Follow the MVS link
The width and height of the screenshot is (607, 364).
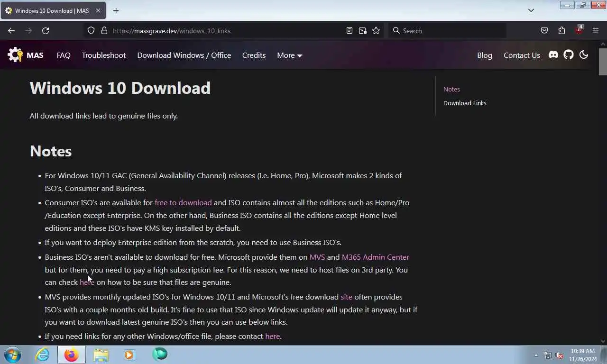tap(317, 257)
